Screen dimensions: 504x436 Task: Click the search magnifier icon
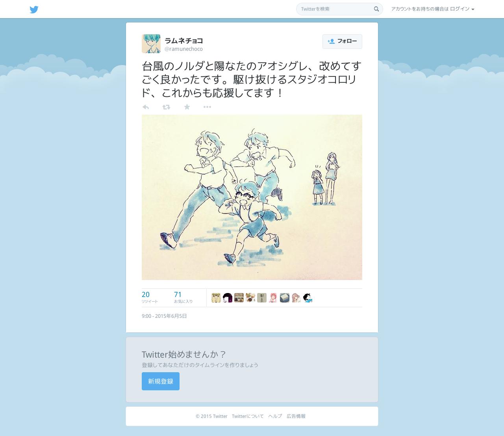[376, 9]
